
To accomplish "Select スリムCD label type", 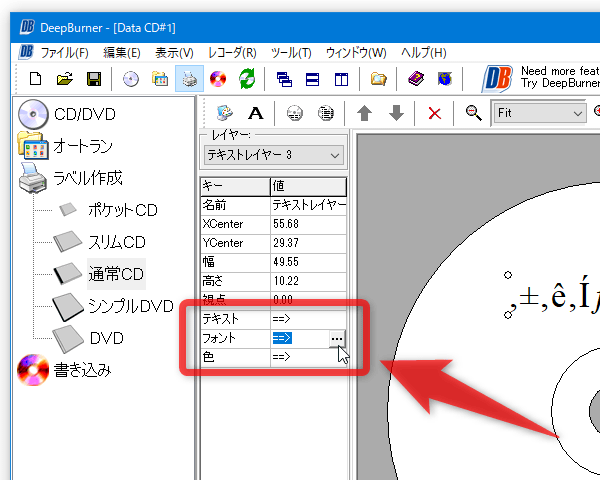I will (x=117, y=242).
